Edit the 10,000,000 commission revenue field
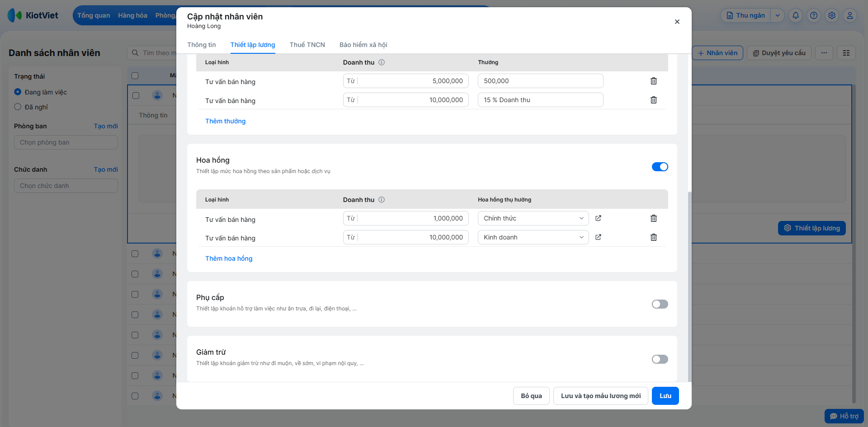Screen dimensions: 868x427 point(406,237)
